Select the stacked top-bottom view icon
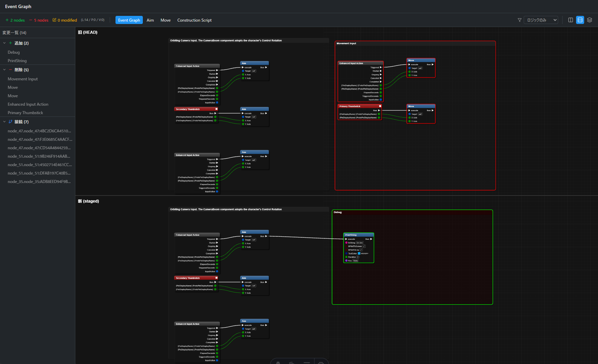Screen dimensions: 598x364 (580, 20)
